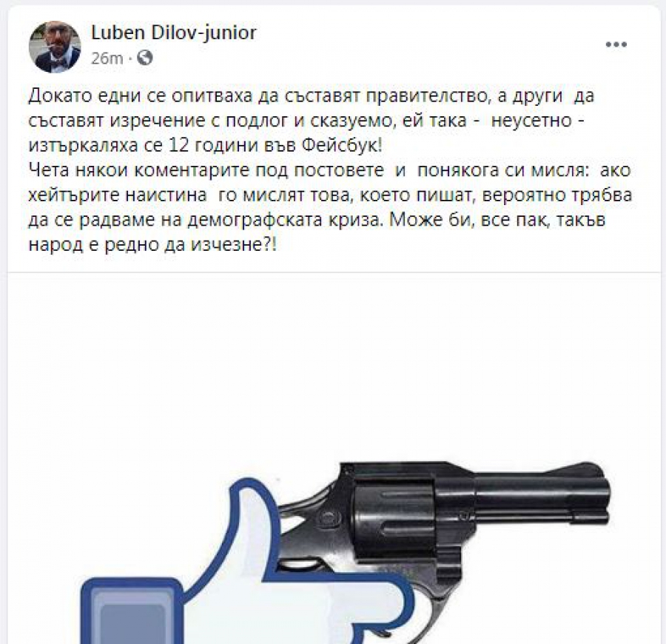Click the first line starting with Докато
The height and width of the screenshot is (644, 666).
pos(311,96)
